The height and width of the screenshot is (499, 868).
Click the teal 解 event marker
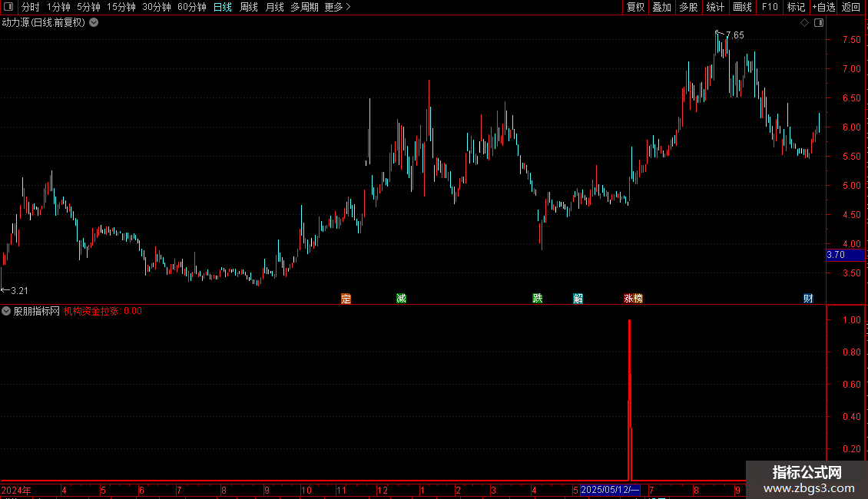[x=578, y=299]
